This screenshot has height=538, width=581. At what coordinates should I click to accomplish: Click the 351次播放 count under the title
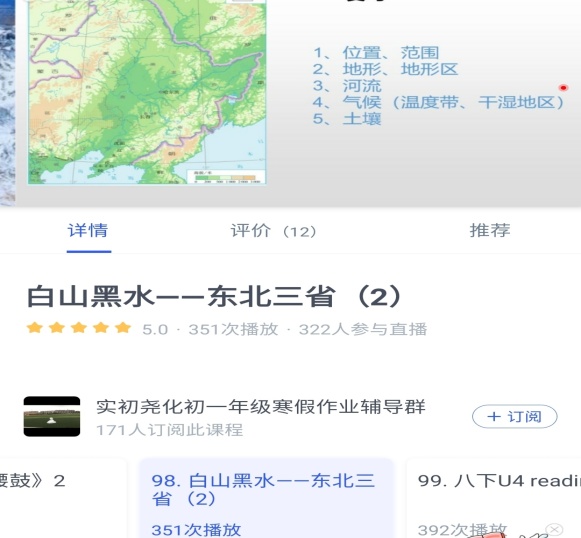tap(233, 329)
